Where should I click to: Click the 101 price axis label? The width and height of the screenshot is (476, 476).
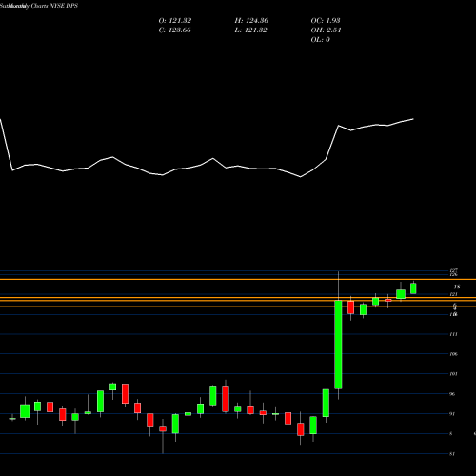click(x=454, y=374)
